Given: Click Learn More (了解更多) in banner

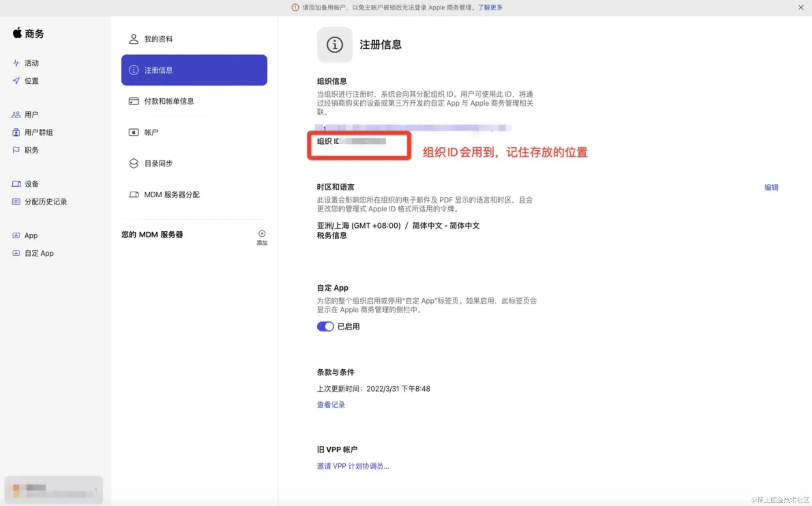Looking at the screenshot, I should point(490,7).
